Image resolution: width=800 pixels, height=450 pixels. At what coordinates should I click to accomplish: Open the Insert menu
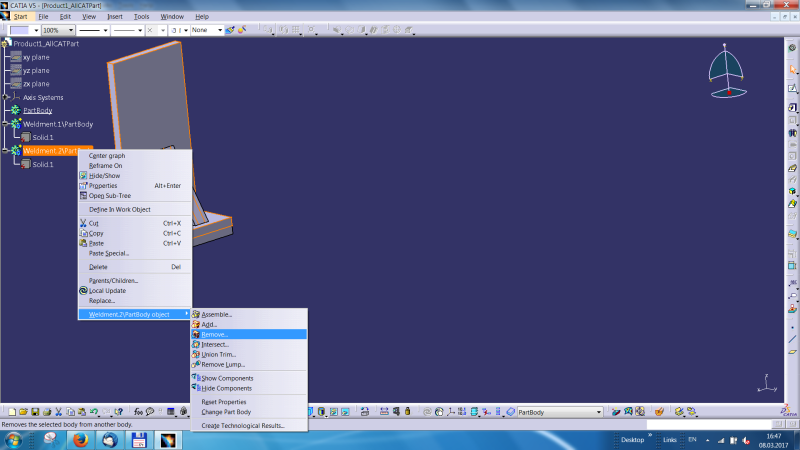115,17
